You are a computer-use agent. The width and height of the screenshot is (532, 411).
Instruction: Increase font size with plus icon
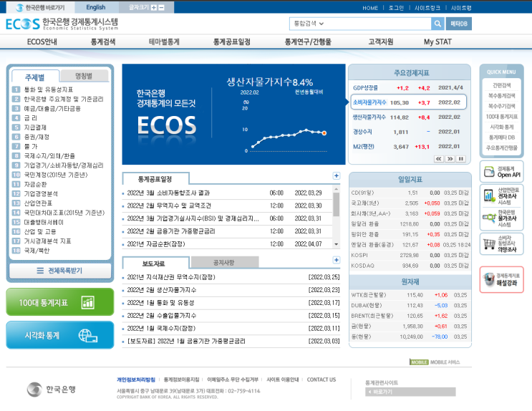click(154, 7)
